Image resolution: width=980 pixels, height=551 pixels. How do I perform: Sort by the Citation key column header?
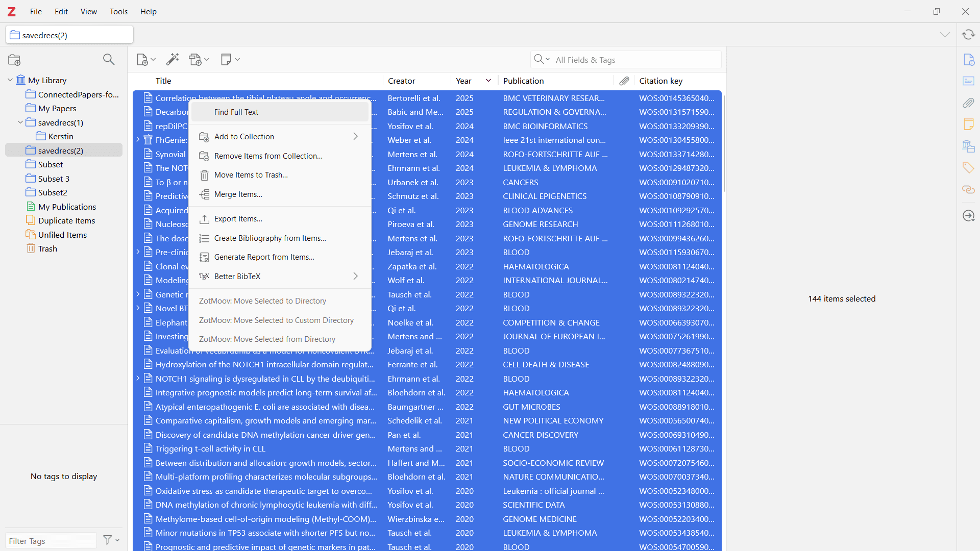[679, 81]
